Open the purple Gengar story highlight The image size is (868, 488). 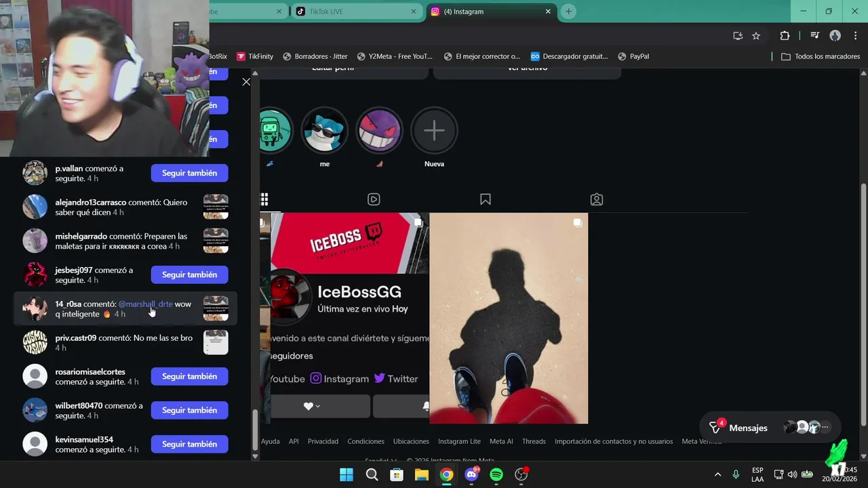(x=380, y=130)
